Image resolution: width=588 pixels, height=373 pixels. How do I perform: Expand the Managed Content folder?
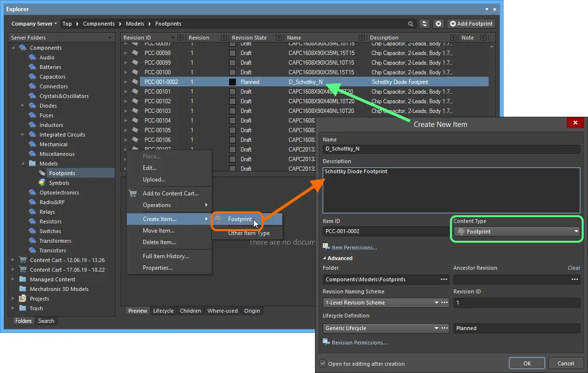click(13, 279)
